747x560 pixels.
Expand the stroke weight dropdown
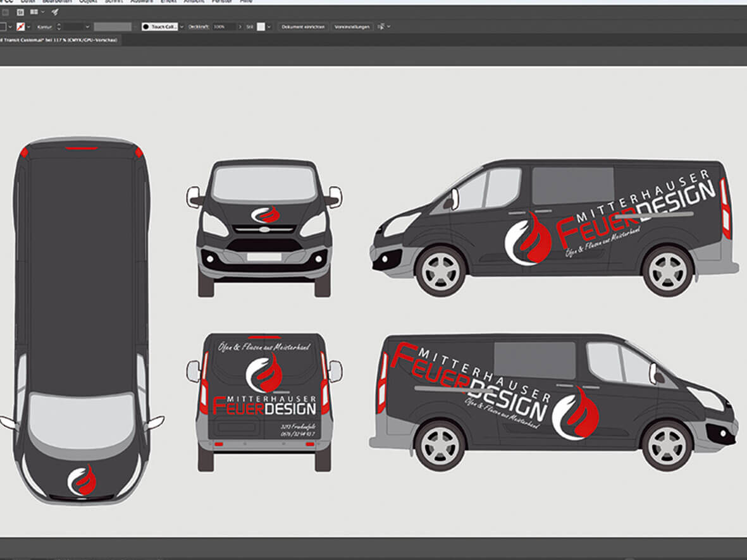[x=87, y=27]
